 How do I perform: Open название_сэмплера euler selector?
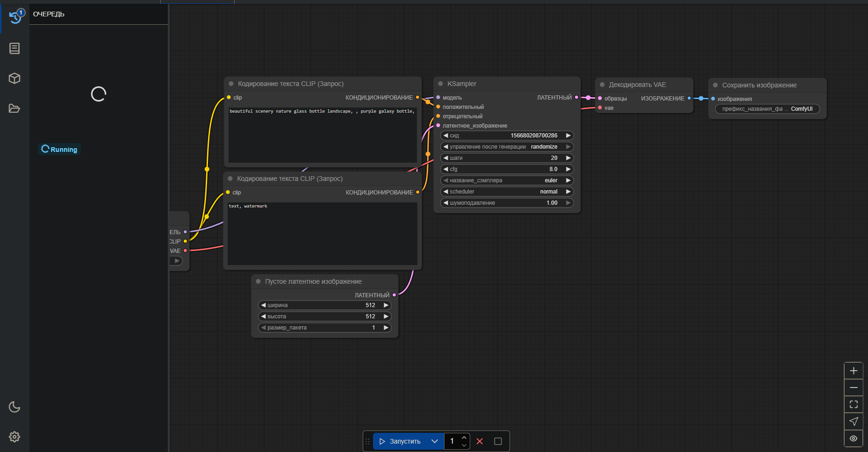tap(507, 180)
